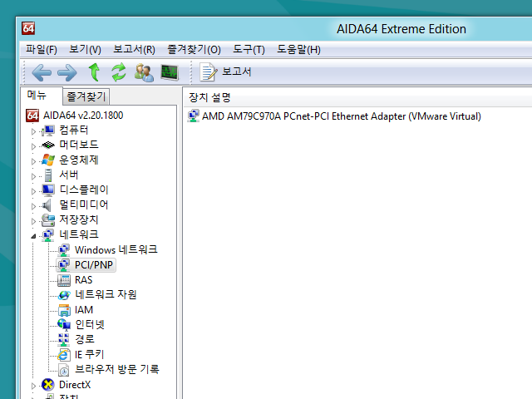This screenshot has height=399, width=532.
Task: Click the 네트워크 network icon in tree
Action: coord(48,234)
